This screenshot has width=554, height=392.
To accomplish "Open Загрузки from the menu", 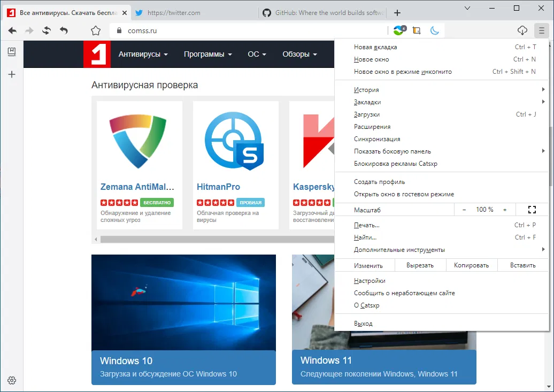I will 442,114.
